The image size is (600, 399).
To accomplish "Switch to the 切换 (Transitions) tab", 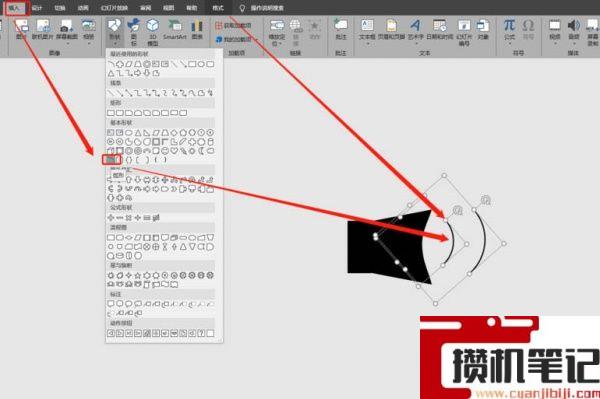I will tap(60, 8).
